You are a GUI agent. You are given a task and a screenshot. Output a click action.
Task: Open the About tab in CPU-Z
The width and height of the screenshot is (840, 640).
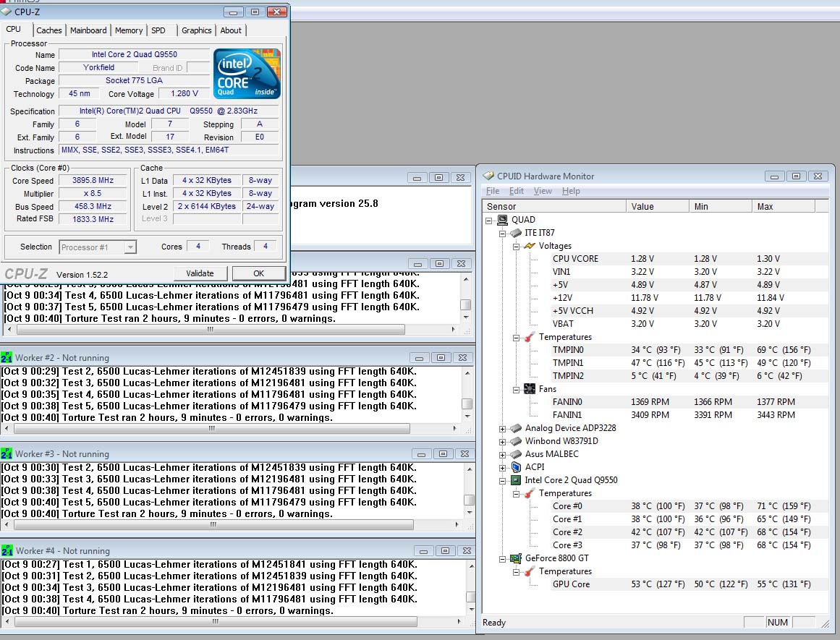click(x=231, y=30)
